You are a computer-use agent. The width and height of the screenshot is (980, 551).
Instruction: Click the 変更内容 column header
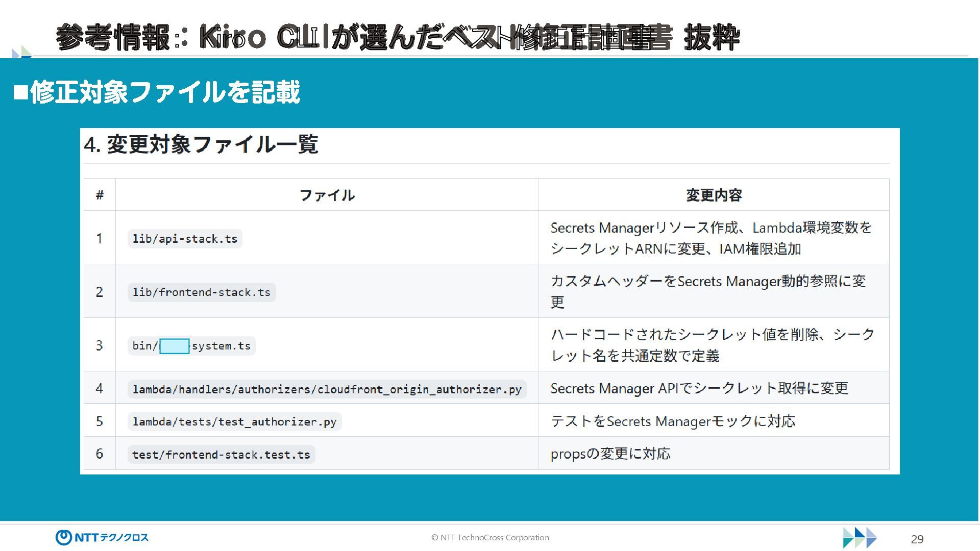tap(714, 195)
